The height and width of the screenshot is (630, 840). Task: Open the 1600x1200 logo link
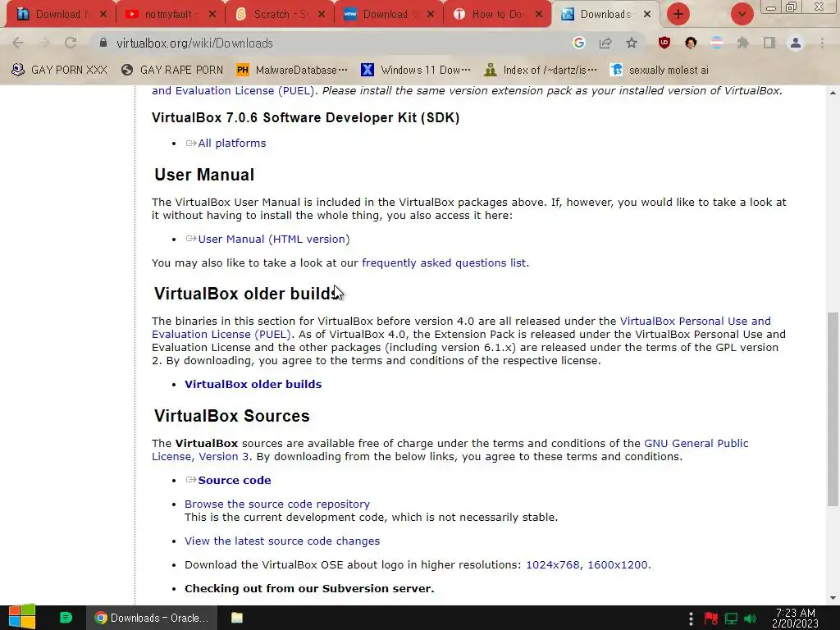[618, 564]
